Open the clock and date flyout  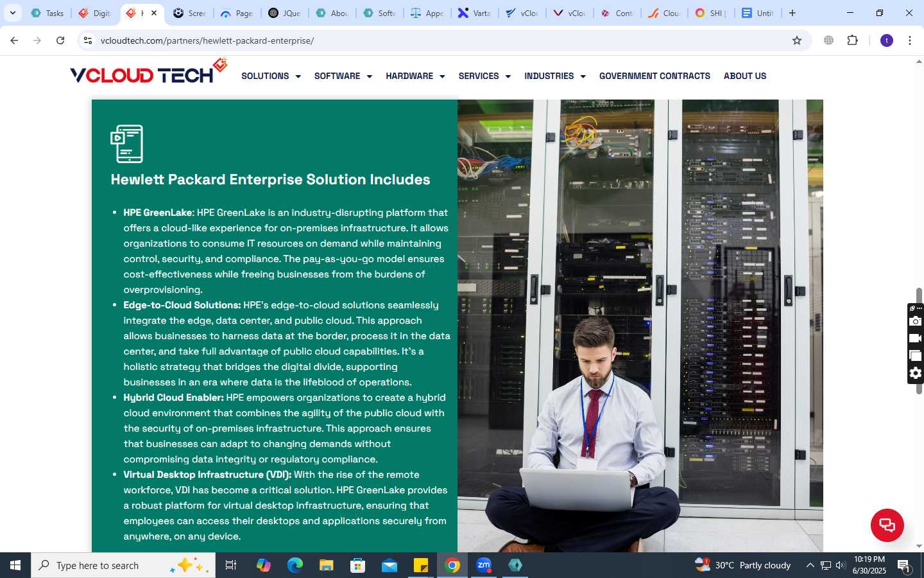click(x=869, y=565)
